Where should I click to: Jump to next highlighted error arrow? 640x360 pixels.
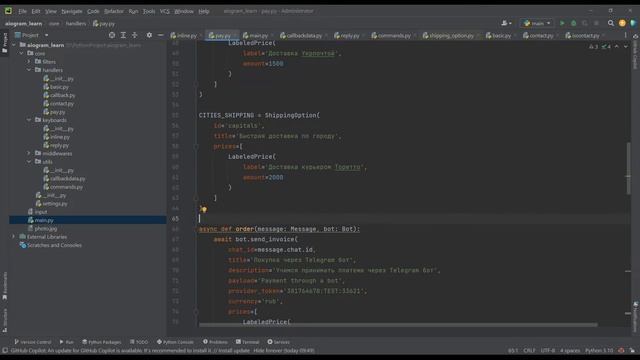pyautogui.click(x=626, y=47)
